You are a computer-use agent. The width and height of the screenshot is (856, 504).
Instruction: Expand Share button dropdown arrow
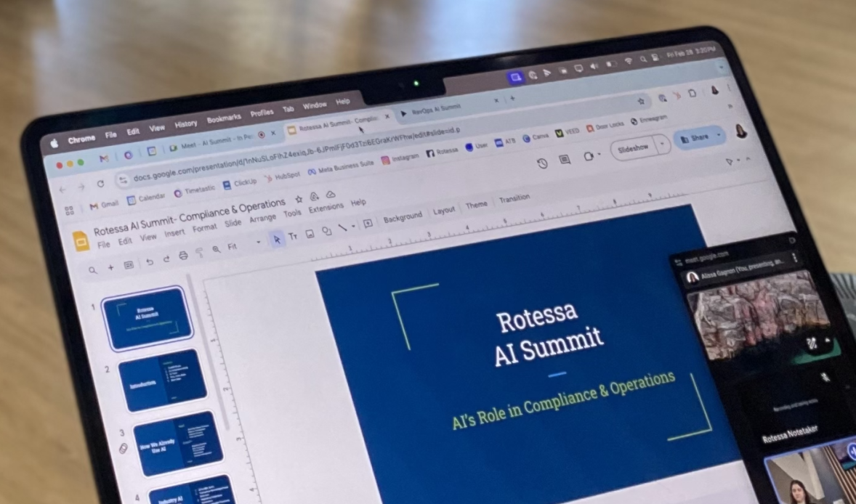click(x=719, y=134)
